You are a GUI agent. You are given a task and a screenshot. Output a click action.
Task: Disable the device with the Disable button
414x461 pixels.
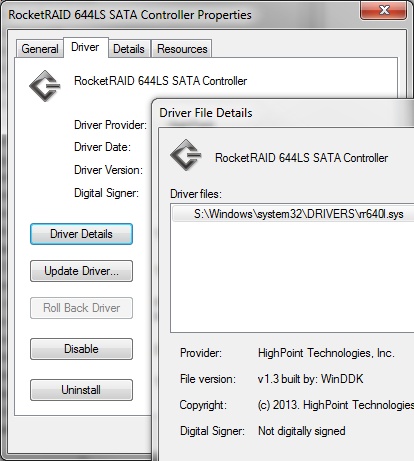click(x=81, y=349)
